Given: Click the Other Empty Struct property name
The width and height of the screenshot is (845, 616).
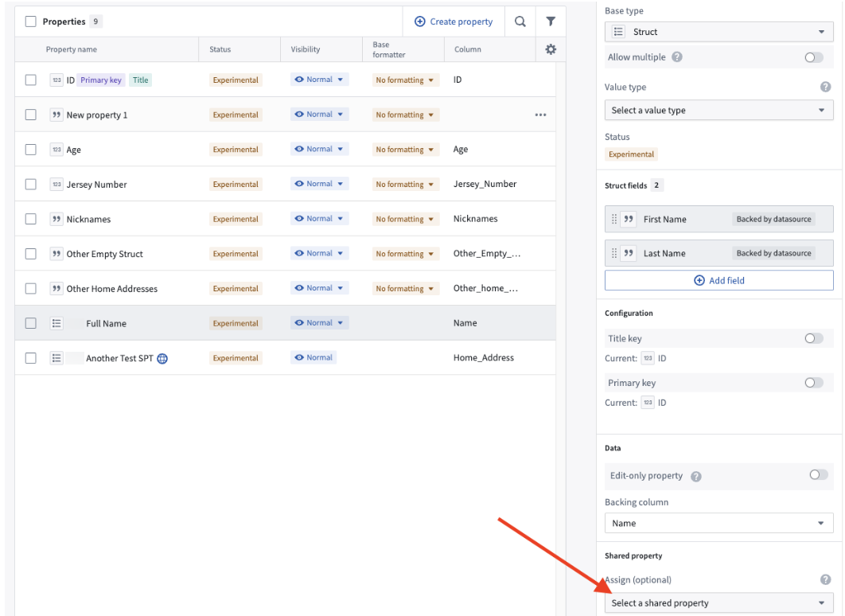Looking at the screenshot, I should coord(104,254).
